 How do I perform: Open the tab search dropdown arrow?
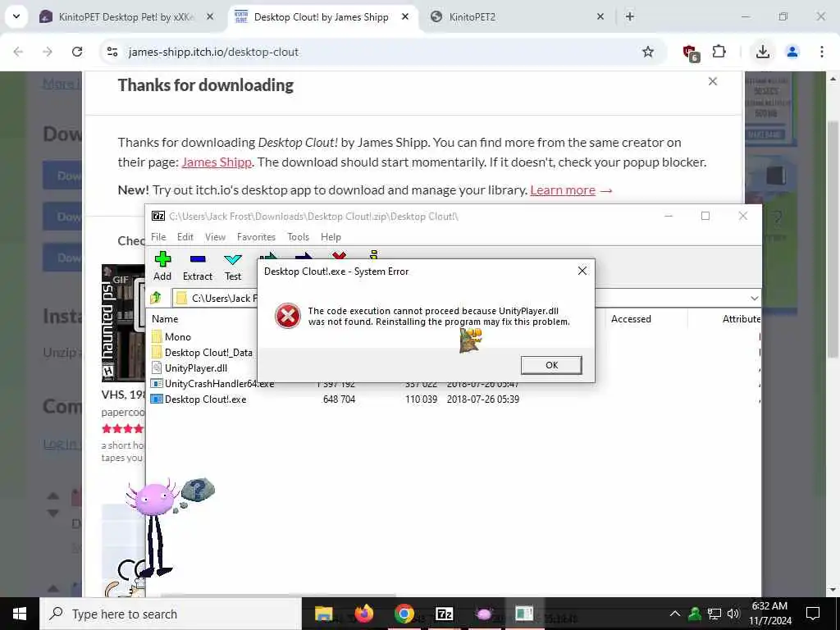16,16
